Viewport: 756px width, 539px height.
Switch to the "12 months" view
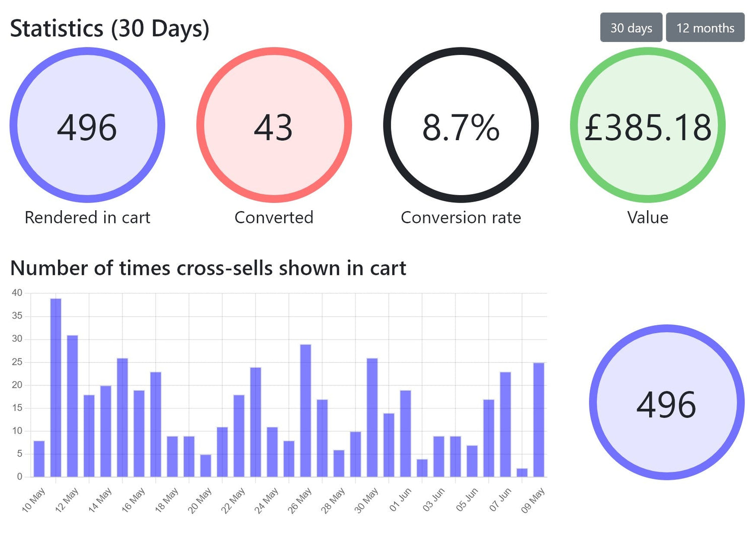click(x=705, y=28)
